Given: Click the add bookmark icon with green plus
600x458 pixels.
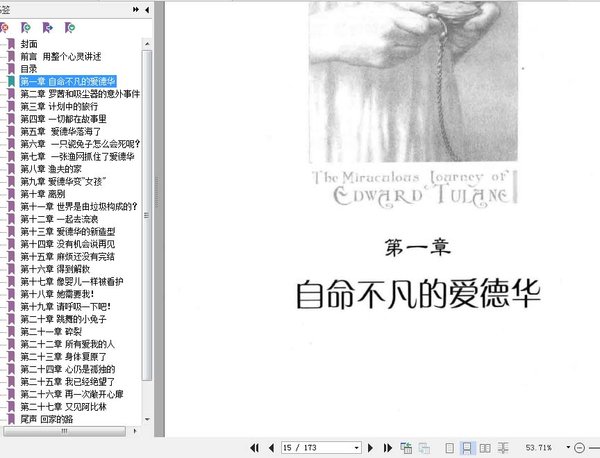Looking at the screenshot, I should [x=26, y=28].
